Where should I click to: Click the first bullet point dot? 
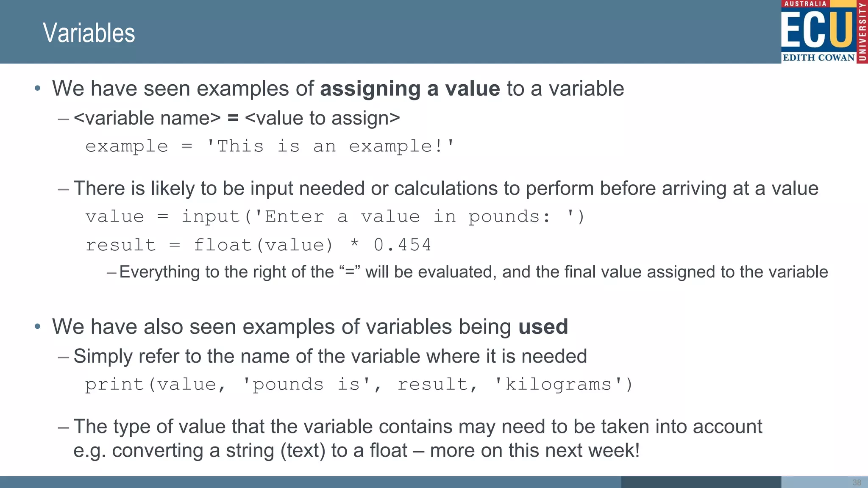pos(38,89)
